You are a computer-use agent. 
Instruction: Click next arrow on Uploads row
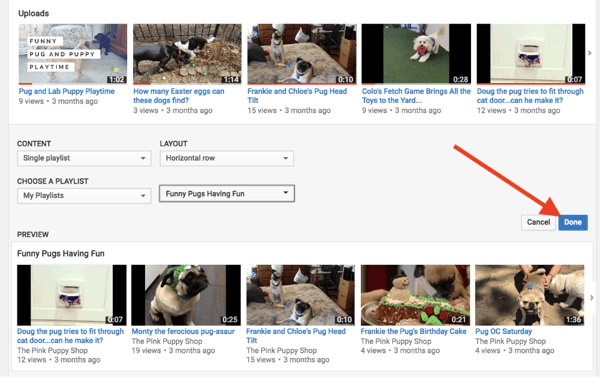590,53
